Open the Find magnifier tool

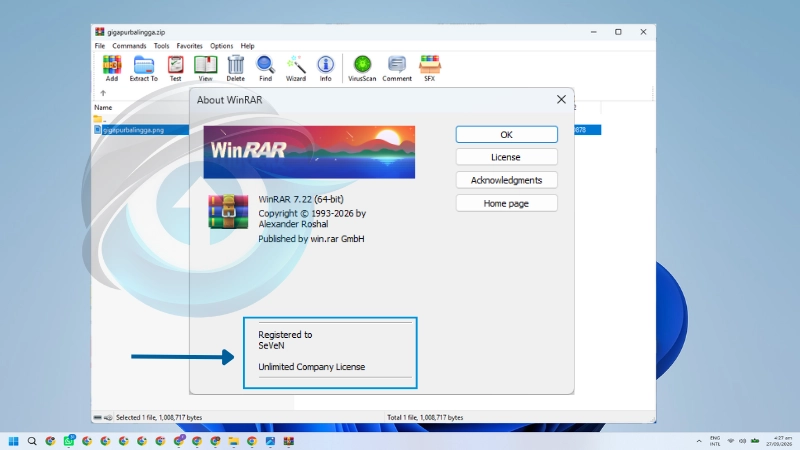coord(265,68)
